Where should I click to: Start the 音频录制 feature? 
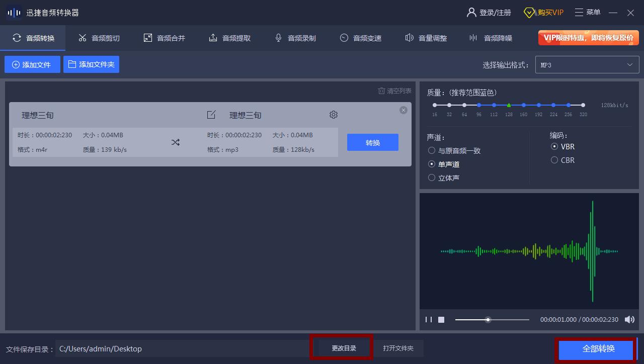click(x=295, y=37)
